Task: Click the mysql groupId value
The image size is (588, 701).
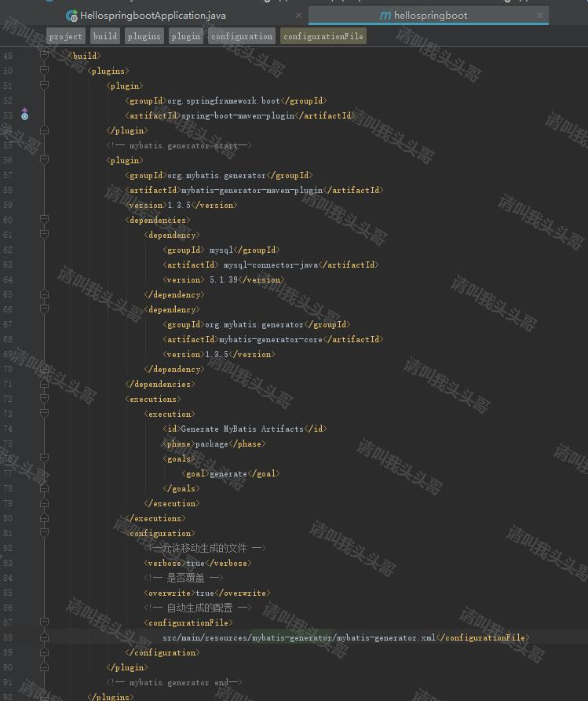Action: coord(221,250)
